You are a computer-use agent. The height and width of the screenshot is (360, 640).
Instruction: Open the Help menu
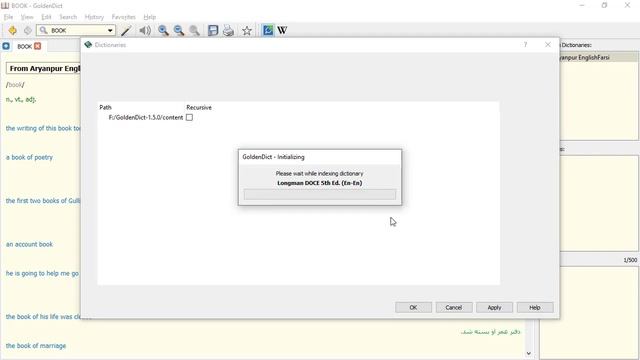click(x=150, y=17)
